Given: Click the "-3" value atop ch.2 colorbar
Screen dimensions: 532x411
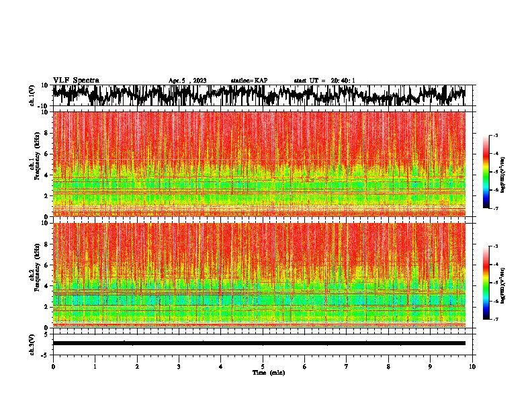Looking at the screenshot, I should point(495,246).
